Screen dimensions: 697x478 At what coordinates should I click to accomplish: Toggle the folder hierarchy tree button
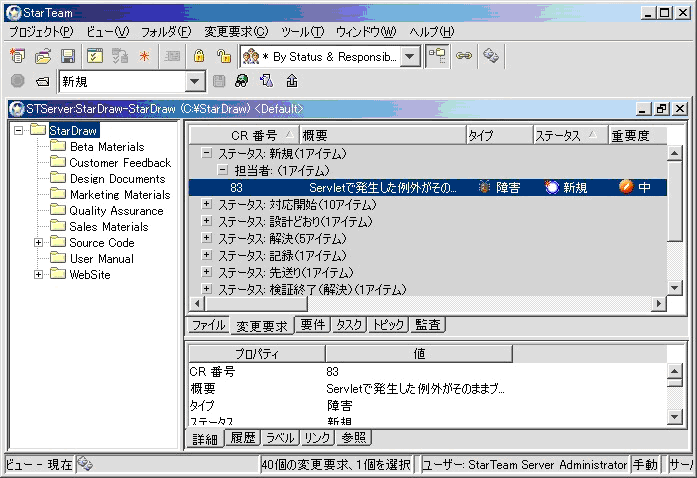pos(437,56)
